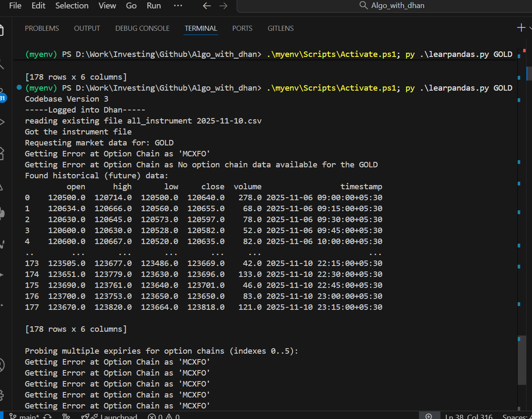
Task: Open the Python extension sidebar icon
Action: click(2, 214)
